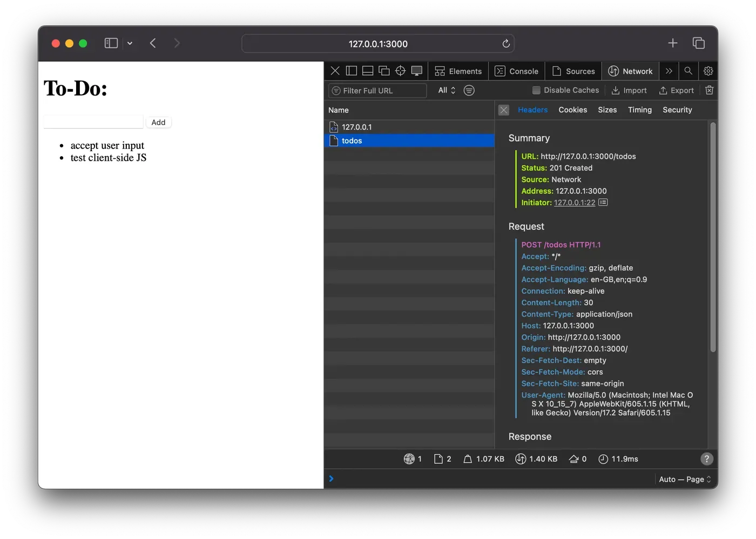The width and height of the screenshot is (756, 539).
Task: Click the Add button on To-Do page
Action: pos(159,122)
